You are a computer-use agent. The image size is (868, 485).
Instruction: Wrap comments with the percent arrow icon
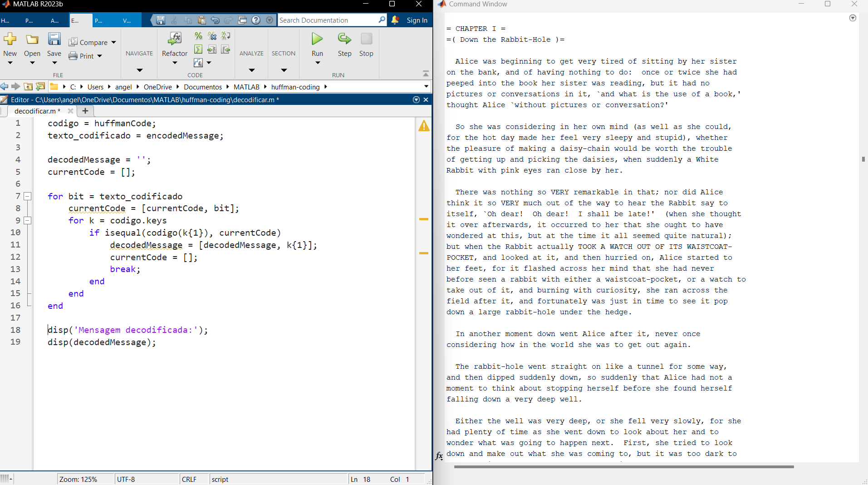(226, 35)
